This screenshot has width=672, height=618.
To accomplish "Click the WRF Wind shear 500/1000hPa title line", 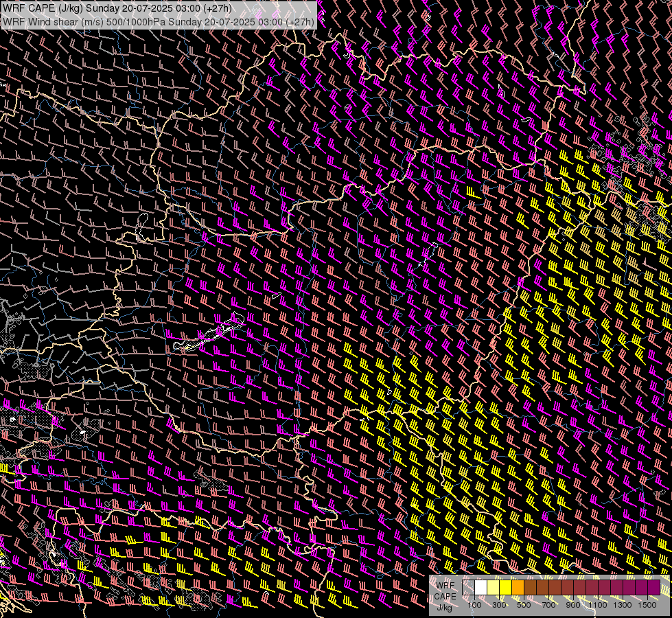I will pos(158,21).
